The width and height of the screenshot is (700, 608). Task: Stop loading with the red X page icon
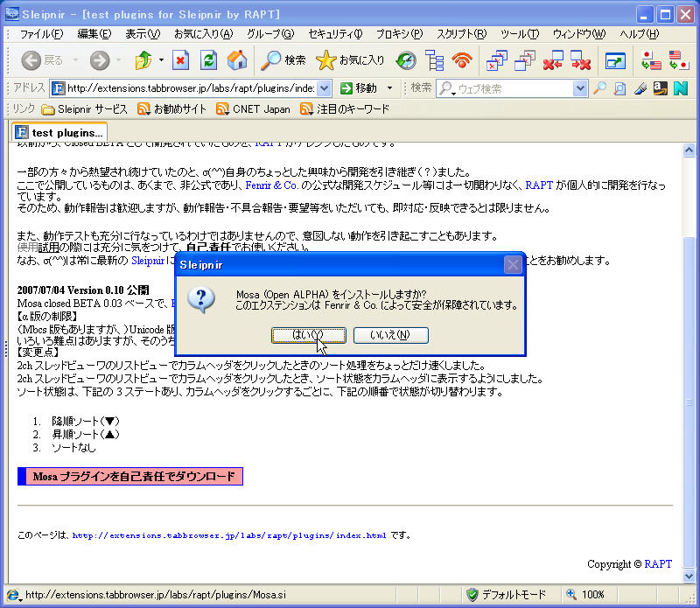(180, 60)
